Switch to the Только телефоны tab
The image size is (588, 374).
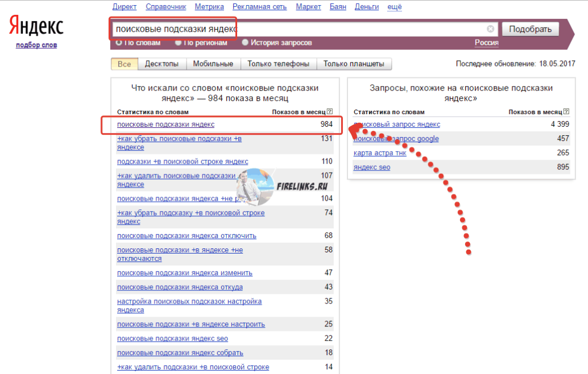(278, 64)
